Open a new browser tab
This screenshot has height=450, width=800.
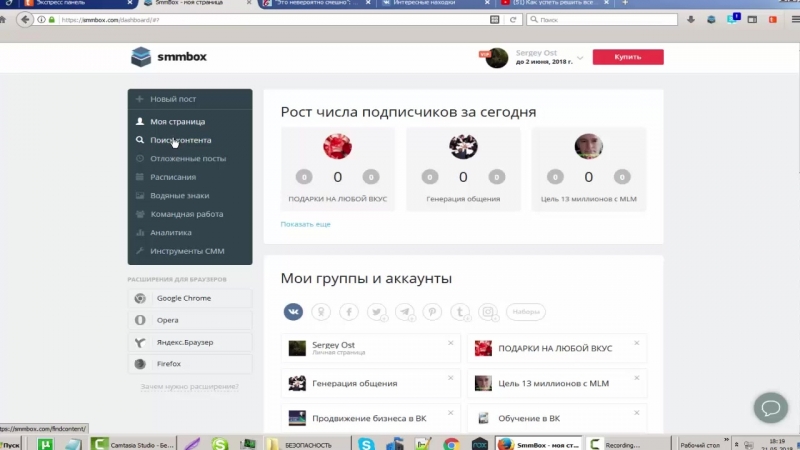coord(625,3)
